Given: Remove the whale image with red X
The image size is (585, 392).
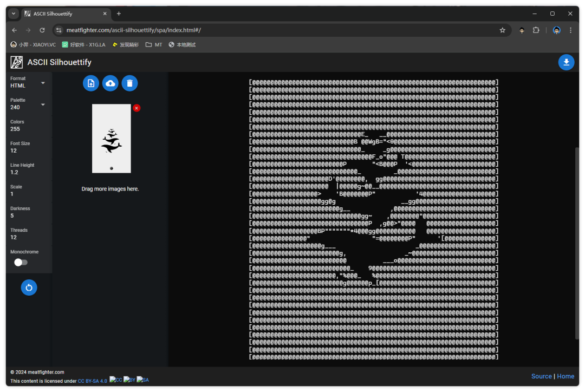Looking at the screenshot, I should [136, 108].
